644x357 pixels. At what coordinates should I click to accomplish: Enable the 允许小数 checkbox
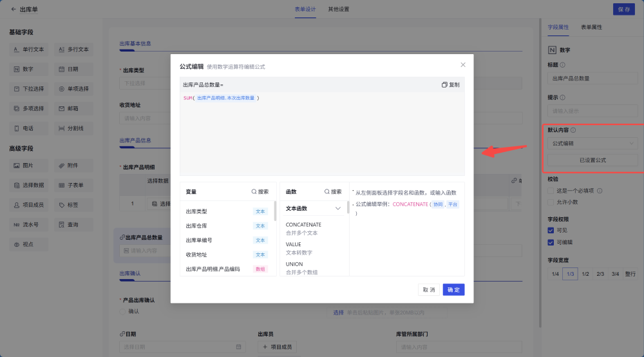(x=551, y=202)
